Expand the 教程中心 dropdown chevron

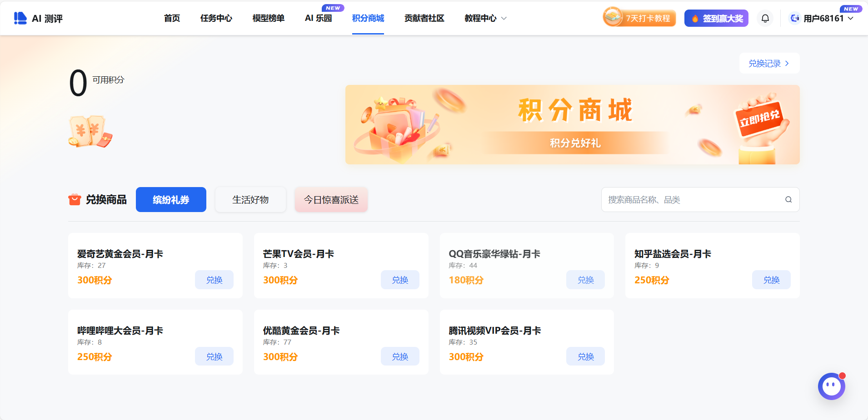point(504,18)
